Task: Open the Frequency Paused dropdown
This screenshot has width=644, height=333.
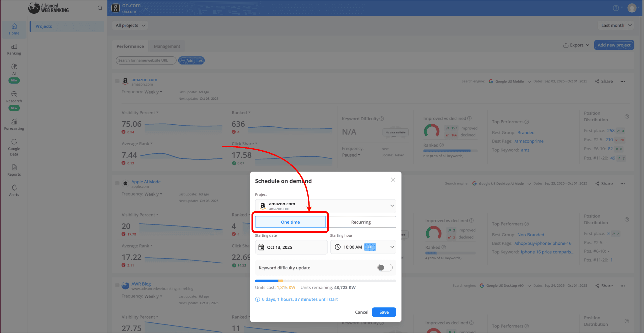Action: click(351, 155)
